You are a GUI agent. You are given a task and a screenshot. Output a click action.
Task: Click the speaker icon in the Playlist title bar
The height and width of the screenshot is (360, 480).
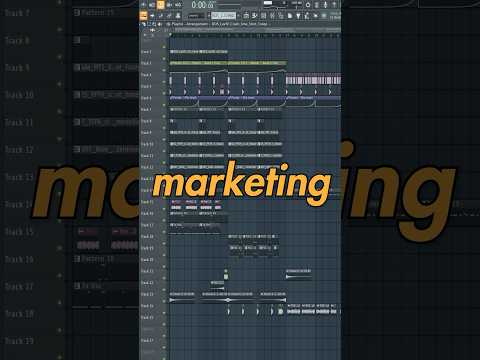[x=160, y=24]
